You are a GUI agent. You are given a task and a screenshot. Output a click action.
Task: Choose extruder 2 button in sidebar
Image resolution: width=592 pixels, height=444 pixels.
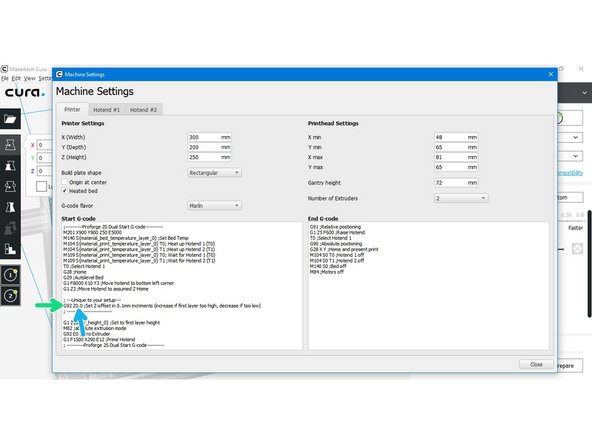pos(10,295)
